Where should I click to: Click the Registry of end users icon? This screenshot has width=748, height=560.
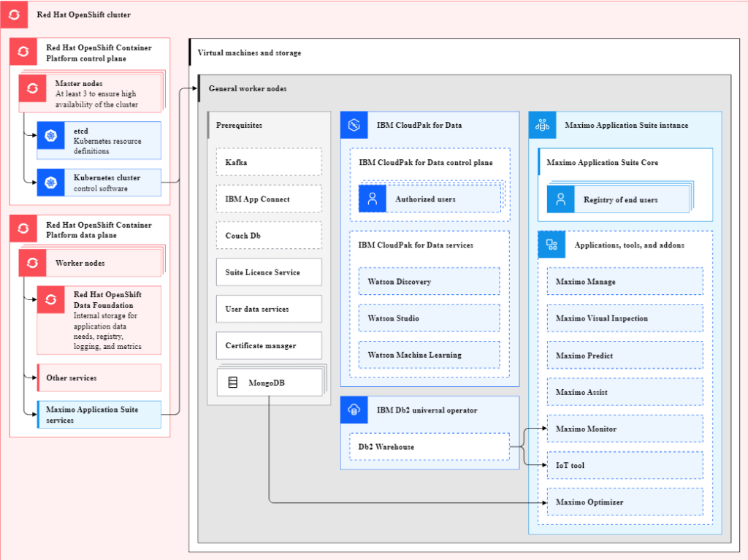561,199
